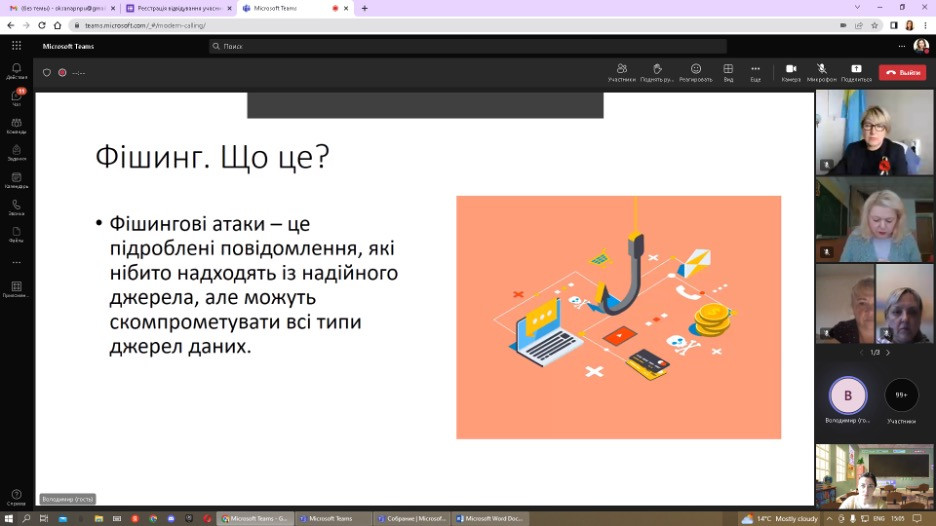Go to previous page of participant videos

861,352
